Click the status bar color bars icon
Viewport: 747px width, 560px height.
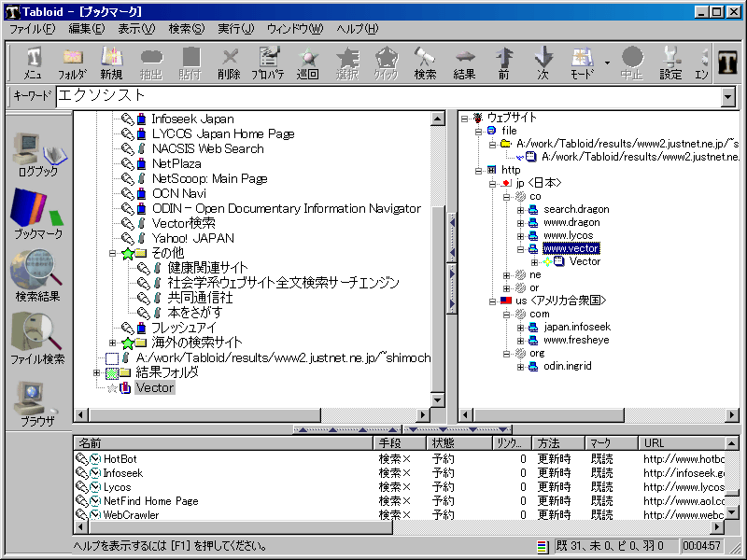tap(543, 546)
